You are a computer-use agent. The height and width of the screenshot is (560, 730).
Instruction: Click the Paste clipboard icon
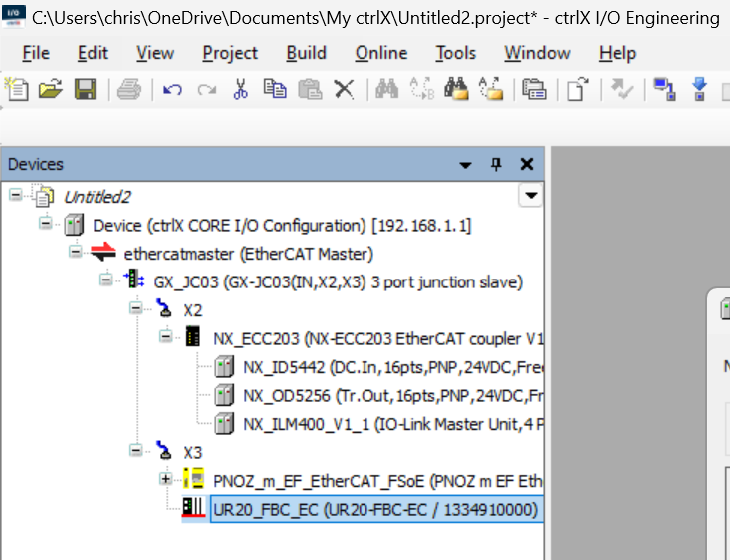coord(310,89)
